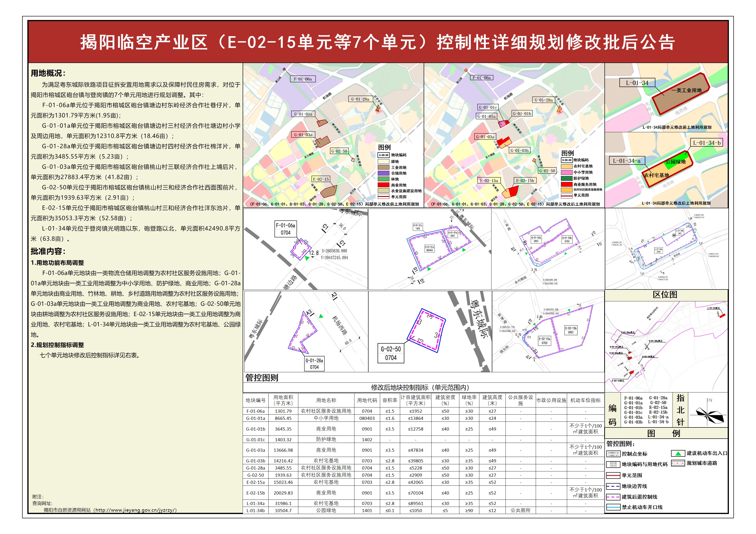
Task: Click the L-01-34-a label on the land use map
Action: click(627, 161)
